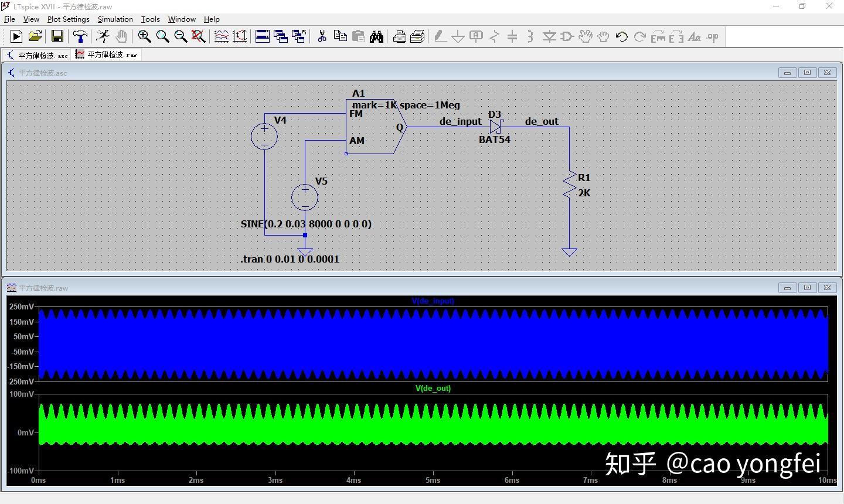Click the BAT54 diode label

(494, 139)
